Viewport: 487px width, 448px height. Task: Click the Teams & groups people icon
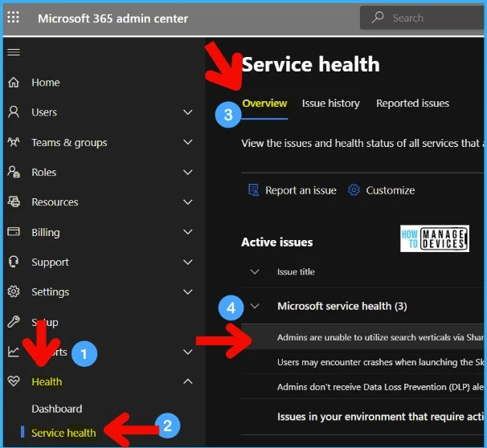(14, 142)
